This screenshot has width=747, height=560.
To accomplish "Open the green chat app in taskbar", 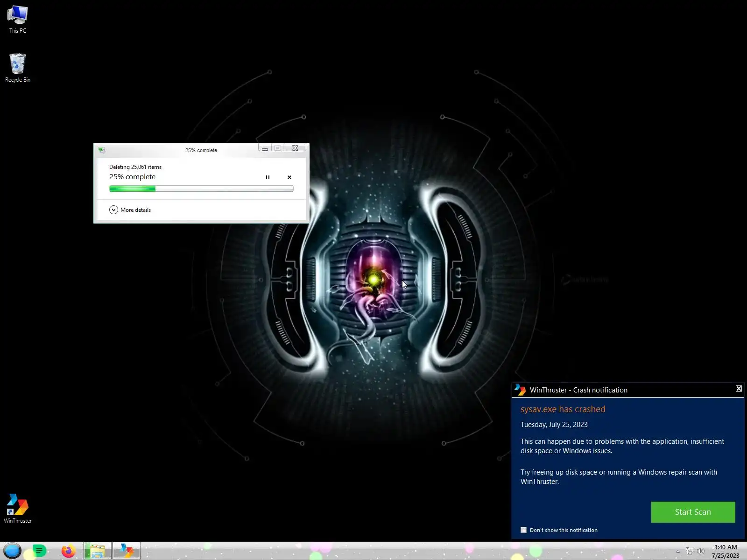I will (39, 551).
